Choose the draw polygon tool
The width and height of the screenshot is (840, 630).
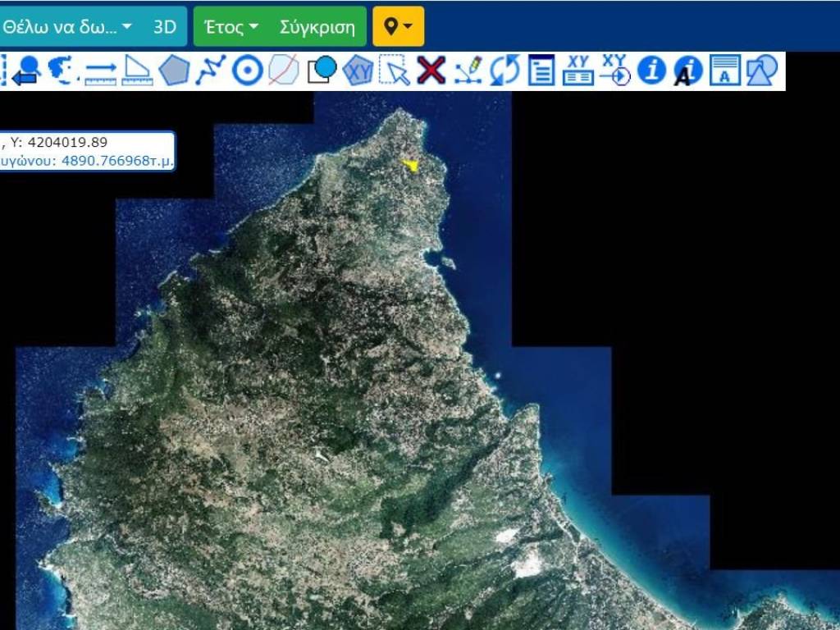(174, 71)
